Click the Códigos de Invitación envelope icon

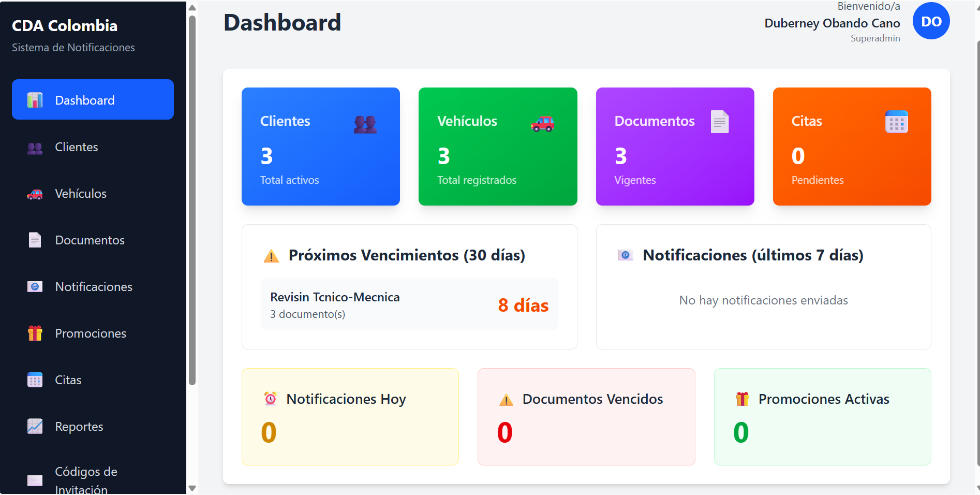34,481
